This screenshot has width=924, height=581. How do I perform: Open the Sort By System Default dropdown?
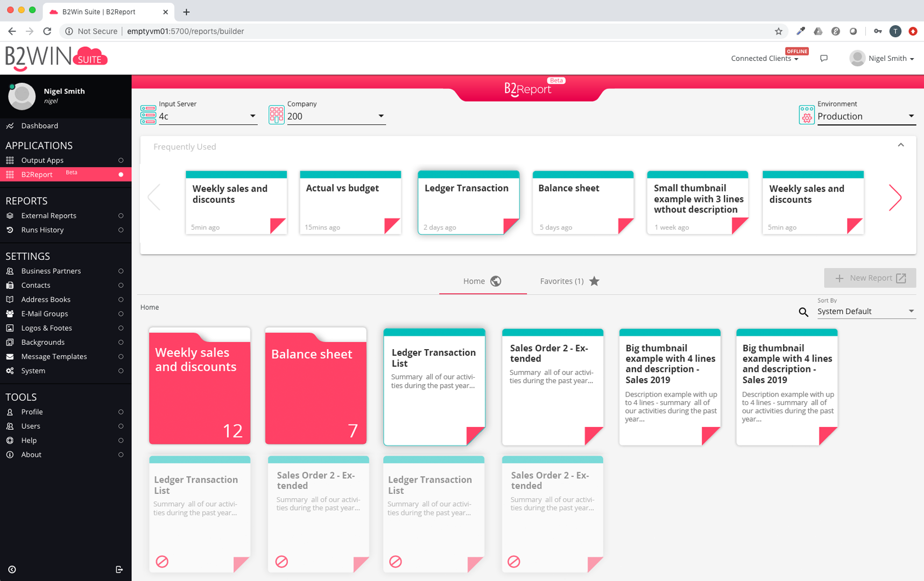(x=866, y=311)
